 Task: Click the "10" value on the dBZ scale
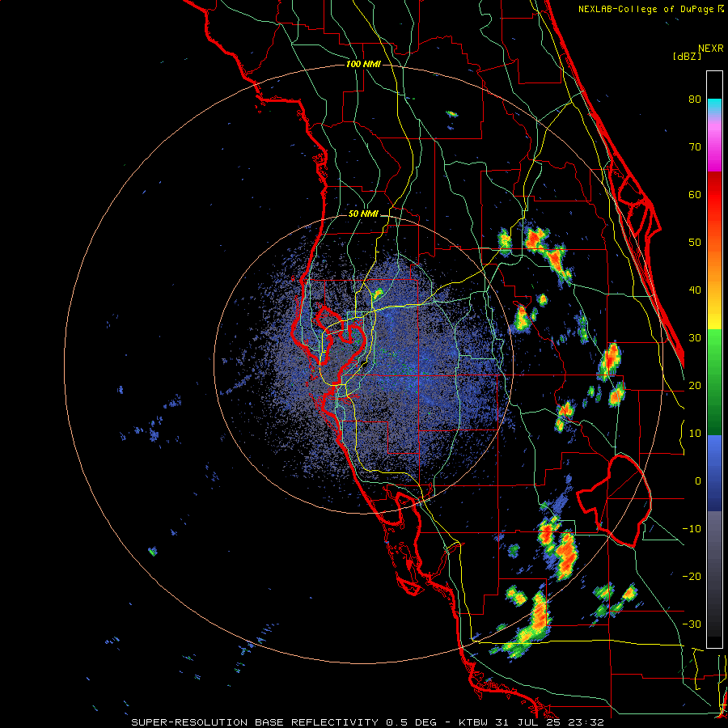695,434
